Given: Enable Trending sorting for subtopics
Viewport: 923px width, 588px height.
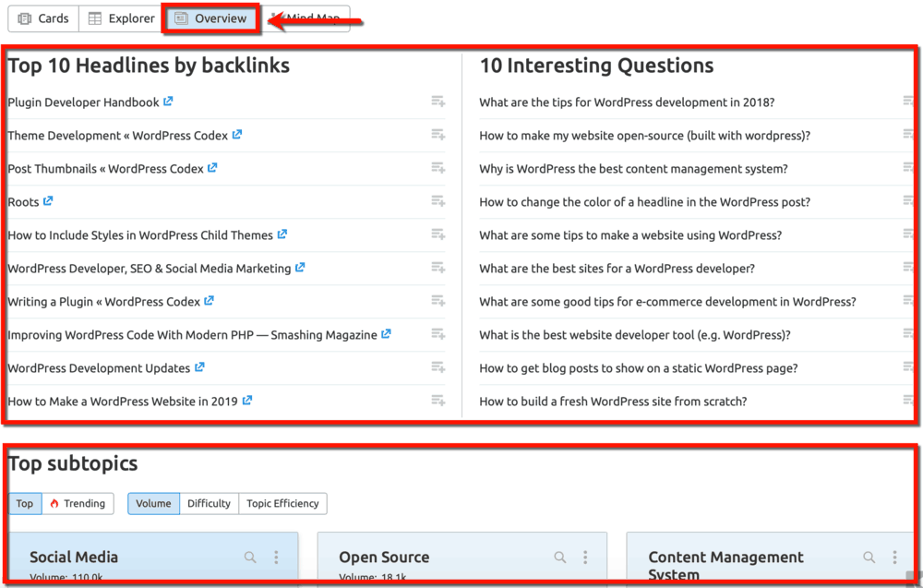Looking at the screenshot, I should click(78, 503).
